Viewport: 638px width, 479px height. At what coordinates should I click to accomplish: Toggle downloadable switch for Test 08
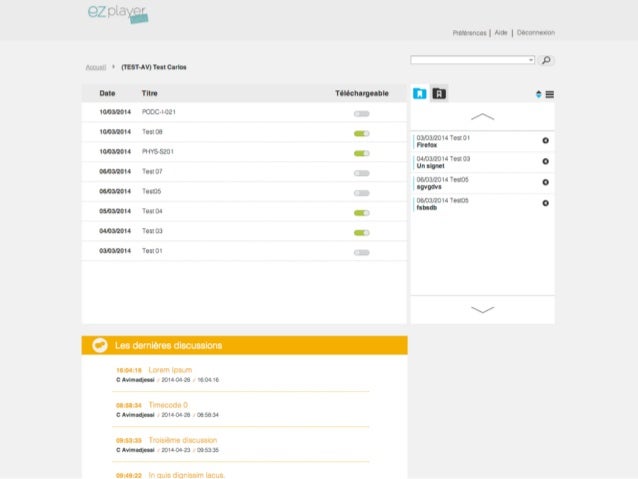point(361,133)
